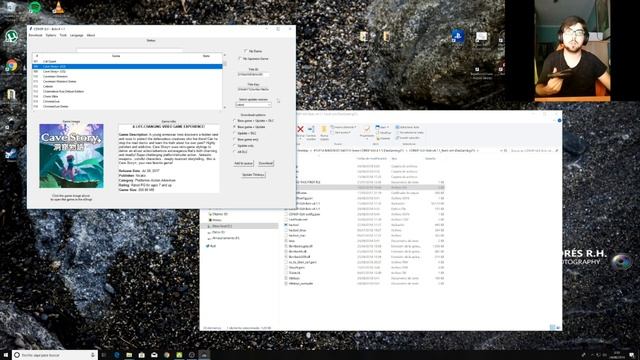The image size is (640, 360).
Task: Click the Title ID field
Action: (253, 74)
